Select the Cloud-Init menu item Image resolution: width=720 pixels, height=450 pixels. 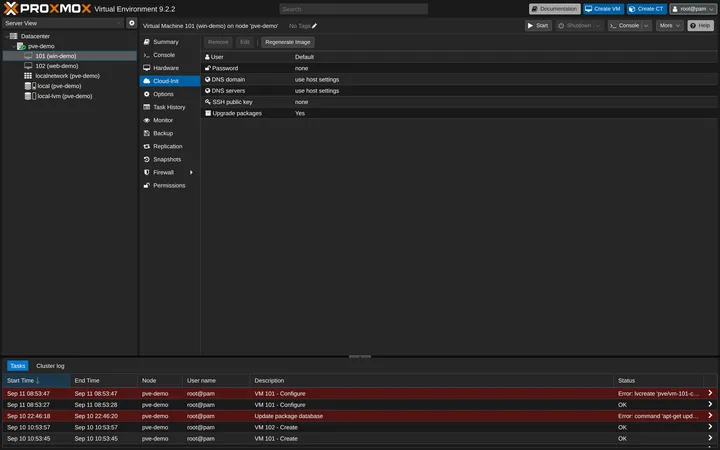click(170, 81)
